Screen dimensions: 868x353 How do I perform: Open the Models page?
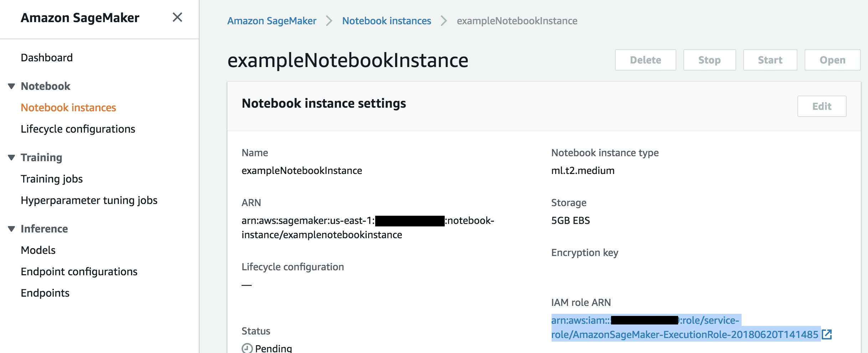point(38,250)
